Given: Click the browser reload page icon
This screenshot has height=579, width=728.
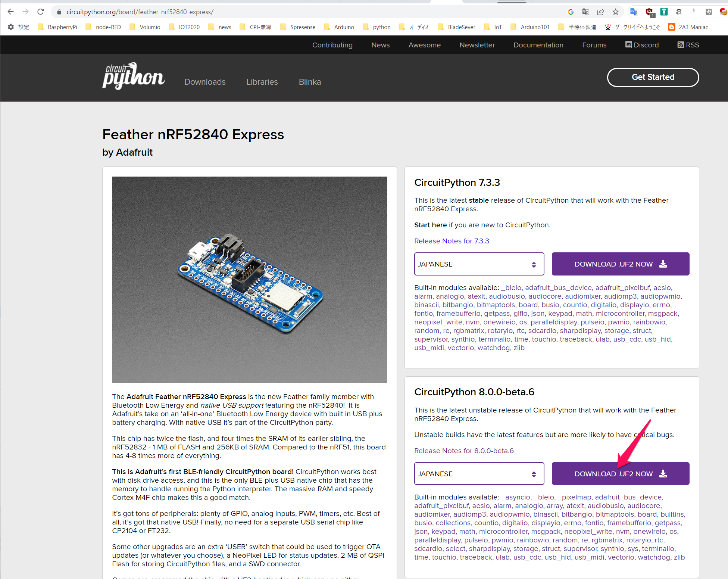Looking at the screenshot, I should pos(41,12).
